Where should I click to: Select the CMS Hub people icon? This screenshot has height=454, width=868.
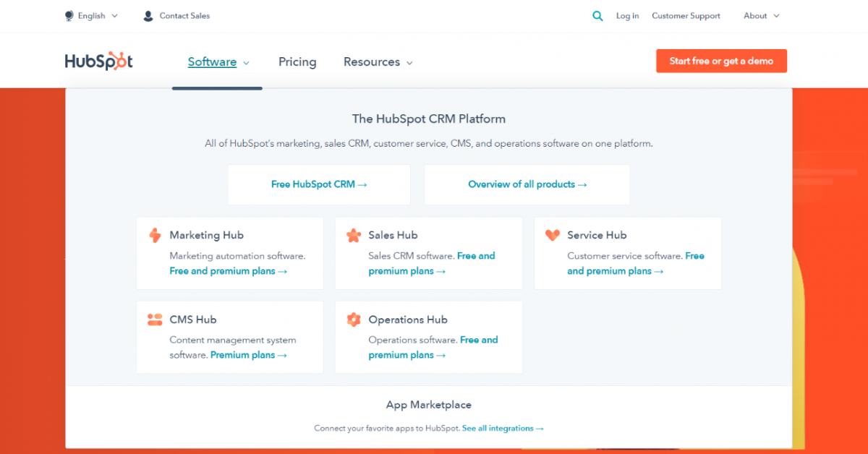coord(155,319)
